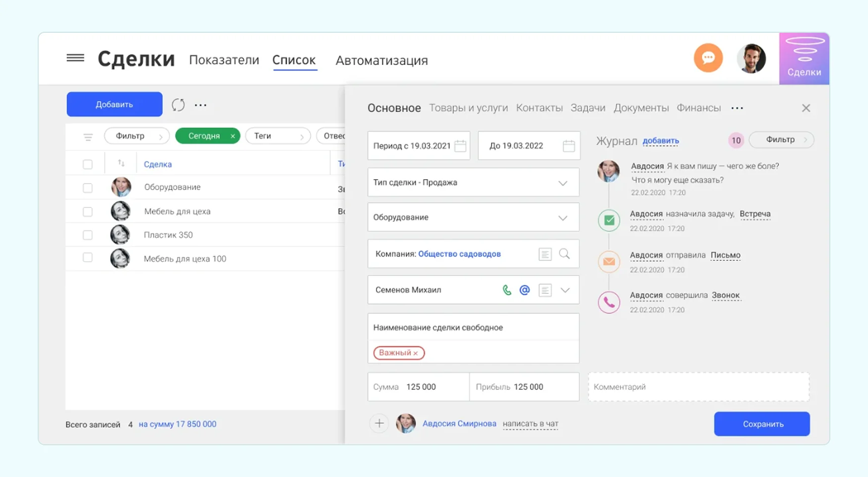Open the Общество садоводов company link
868x477 pixels.
pyautogui.click(x=459, y=254)
